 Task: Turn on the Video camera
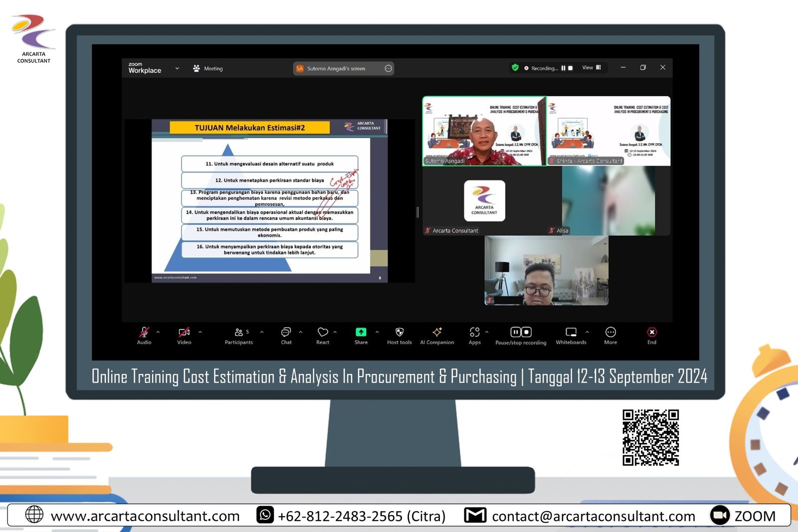coord(184,333)
